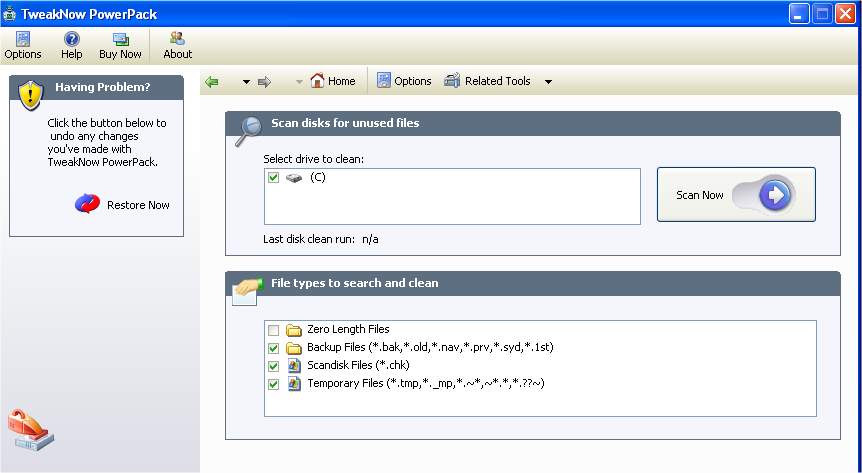
Task: Click the File types to search and clean header
Action: 533,283
